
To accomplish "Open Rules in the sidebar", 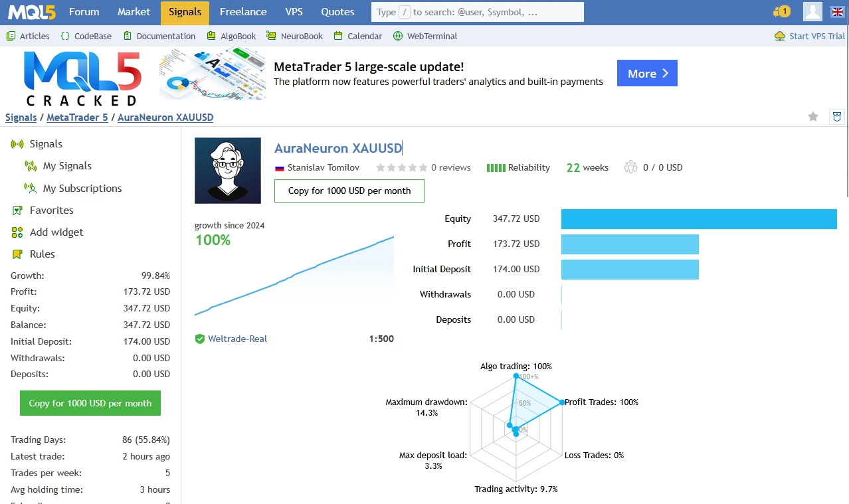I will (x=43, y=254).
